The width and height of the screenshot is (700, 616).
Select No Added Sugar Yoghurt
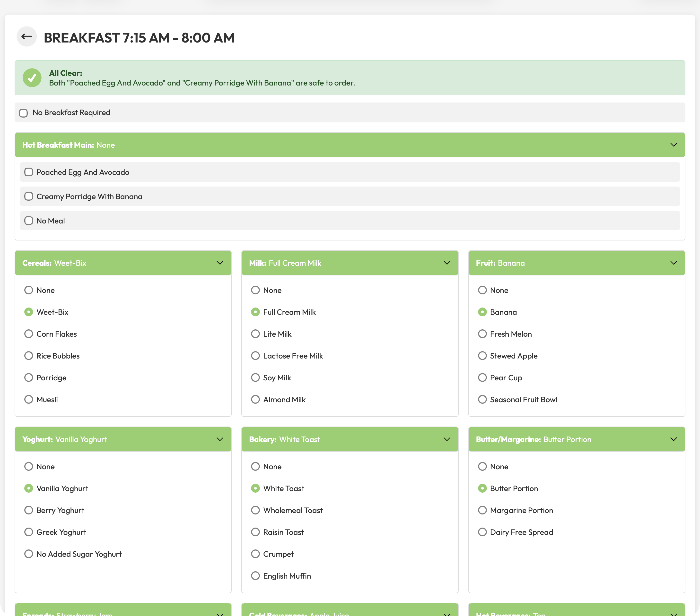click(29, 554)
